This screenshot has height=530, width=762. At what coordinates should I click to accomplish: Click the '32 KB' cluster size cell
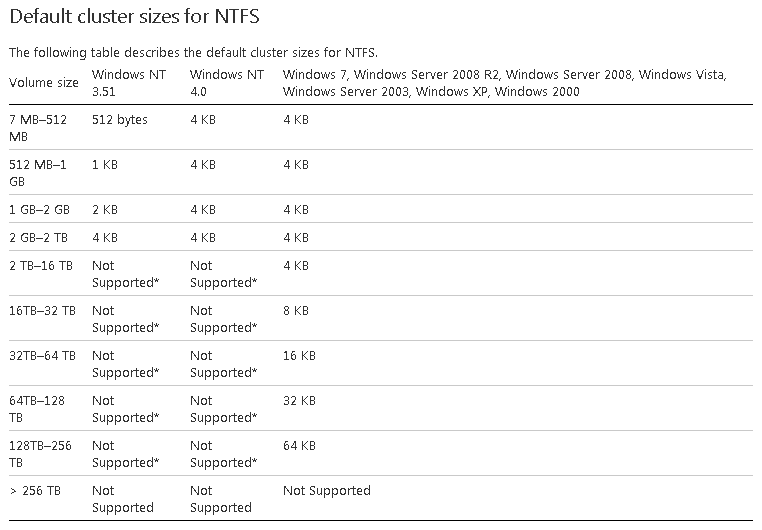point(299,401)
